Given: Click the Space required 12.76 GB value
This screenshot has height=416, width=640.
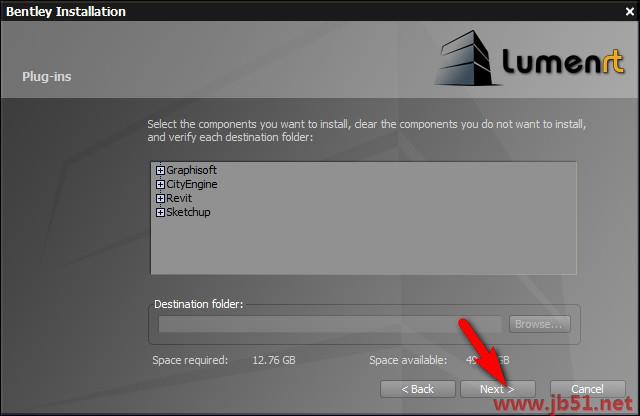Looking at the screenshot, I should (x=273, y=360).
